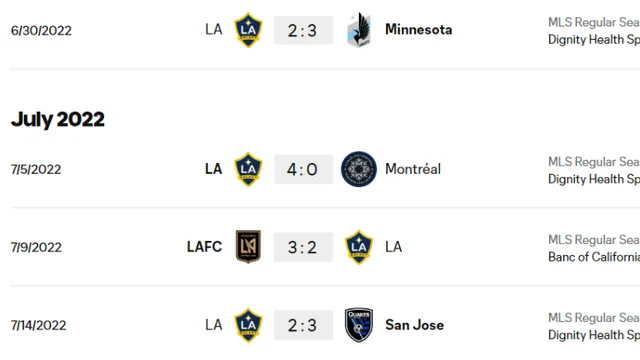Open the 4 : 0 Montréal match score

[303, 169]
